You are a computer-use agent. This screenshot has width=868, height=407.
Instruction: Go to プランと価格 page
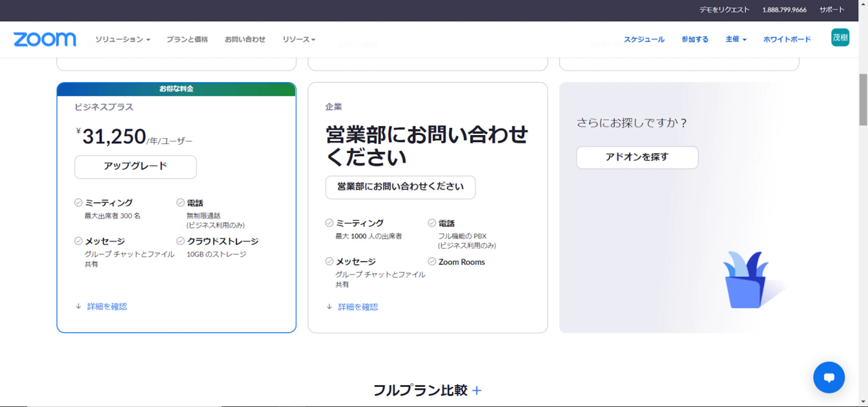click(x=187, y=39)
